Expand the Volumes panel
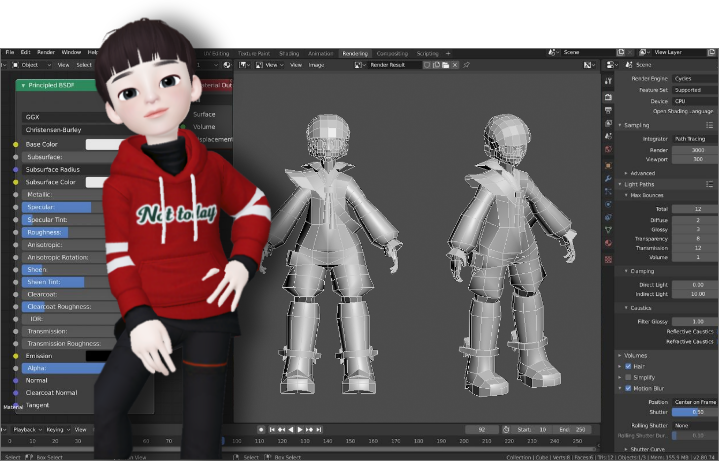The height and width of the screenshot is (461, 719). (x=620, y=355)
